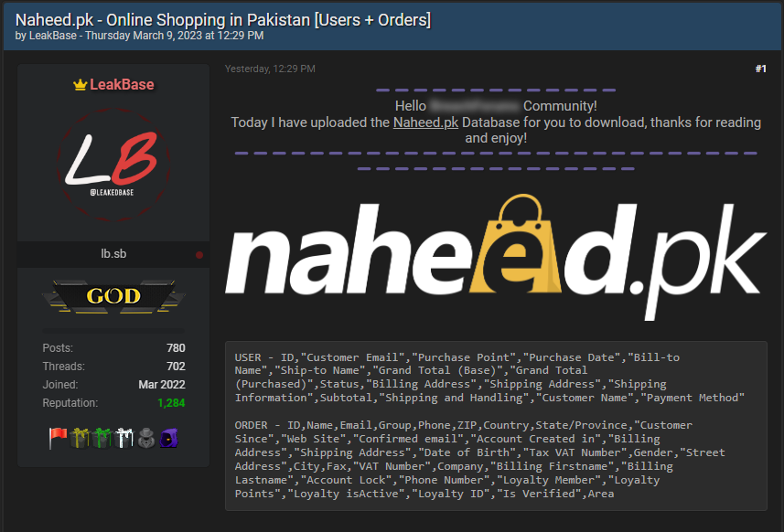This screenshot has height=532, width=784.
Task: Open the #1 post permalink
Action: 760,69
